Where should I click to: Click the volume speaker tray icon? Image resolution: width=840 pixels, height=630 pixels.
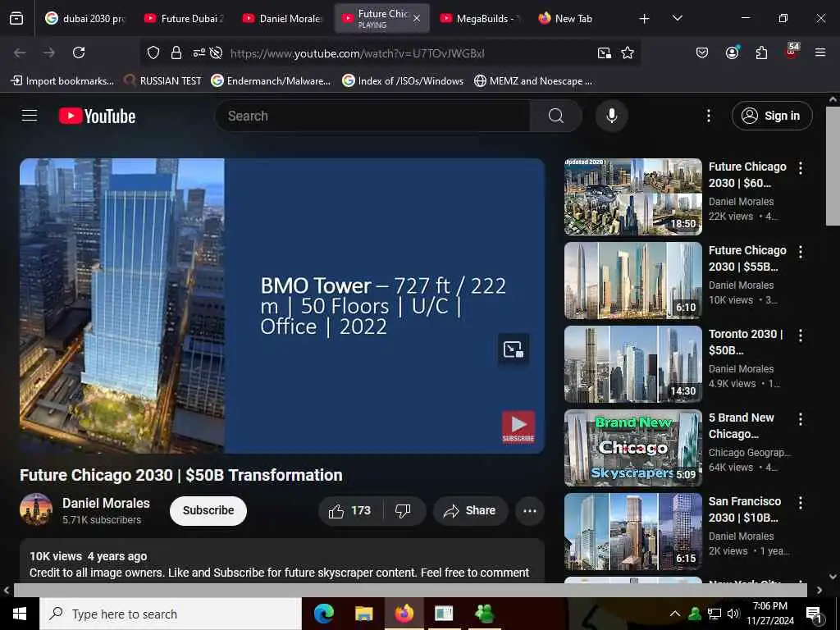(733, 614)
